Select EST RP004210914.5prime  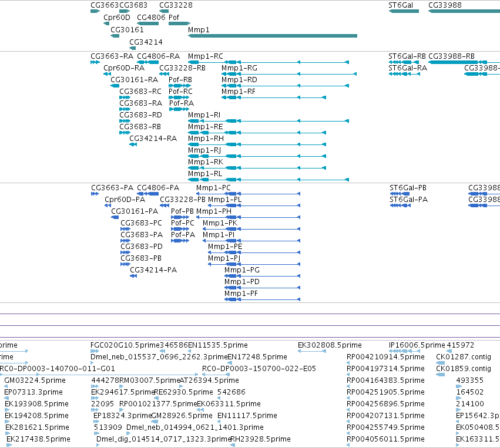pyautogui.click(x=385, y=357)
